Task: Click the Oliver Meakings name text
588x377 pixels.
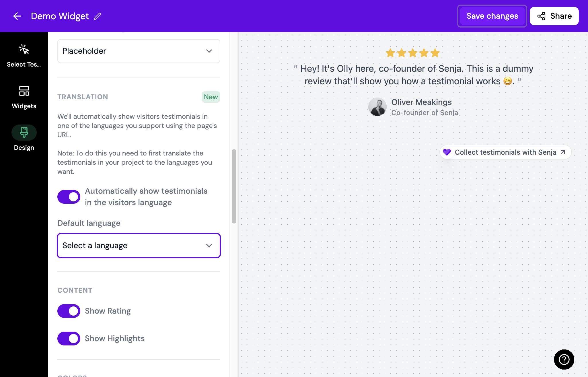Action: (421, 102)
